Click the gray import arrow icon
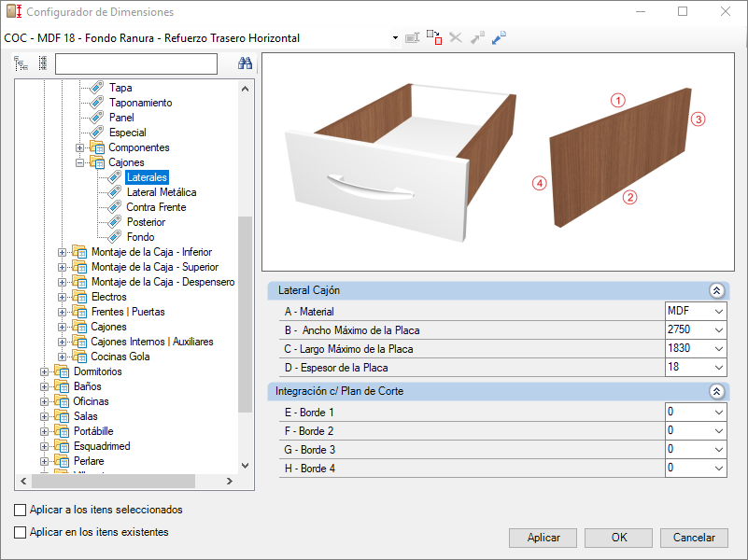This screenshot has height=560, width=748. (477, 37)
